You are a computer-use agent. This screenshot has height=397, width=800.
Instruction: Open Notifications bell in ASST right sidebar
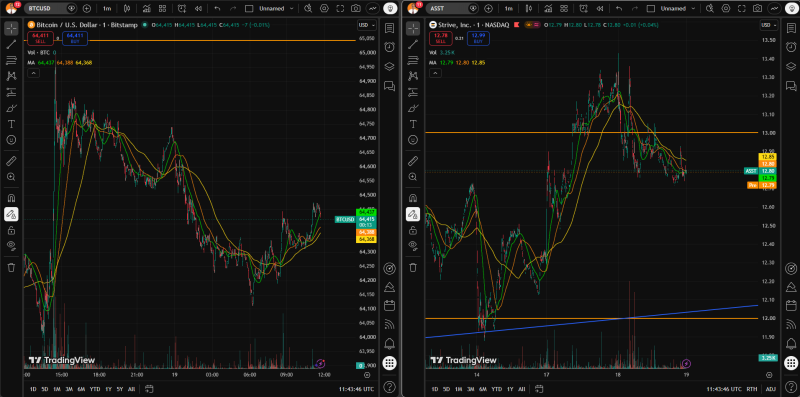[x=791, y=343]
